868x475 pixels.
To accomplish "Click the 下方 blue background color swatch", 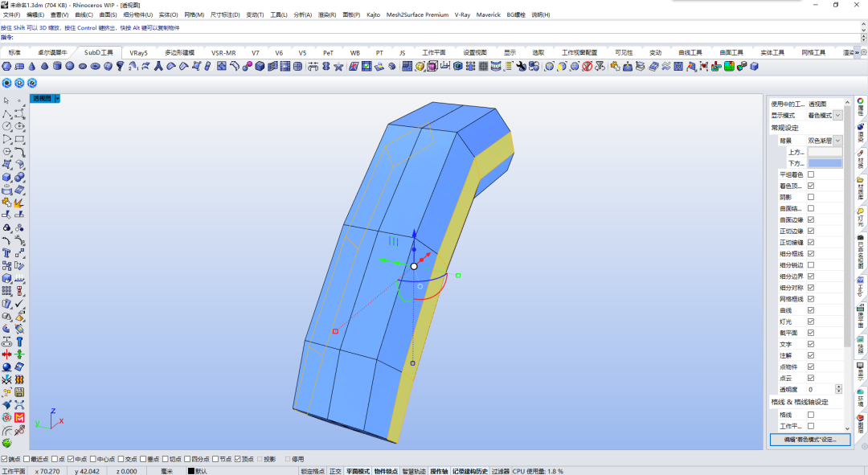I will click(825, 163).
